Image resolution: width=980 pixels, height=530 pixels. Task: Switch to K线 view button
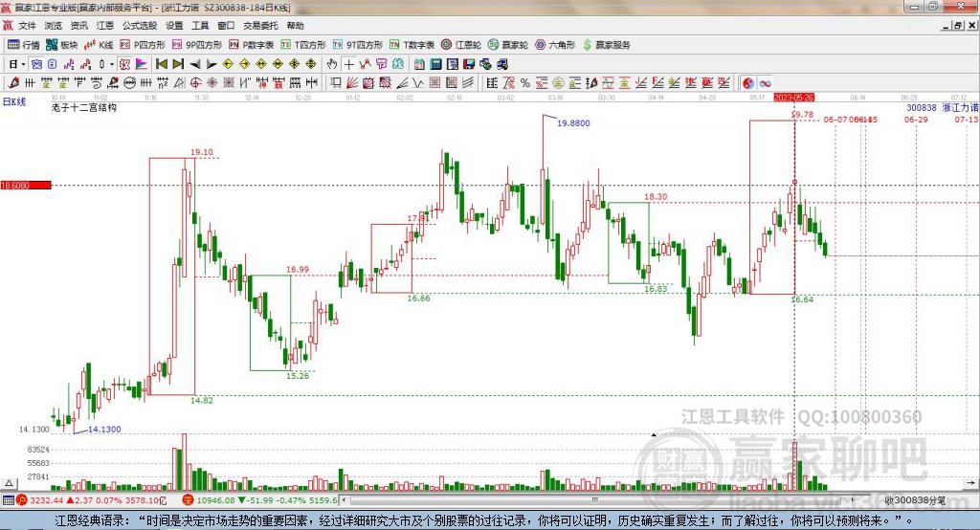coord(99,45)
